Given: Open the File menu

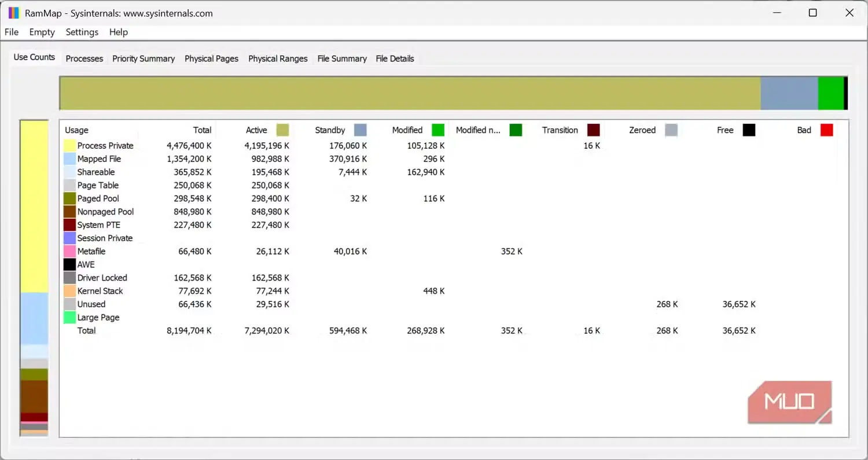Looking at the screenshot, I should coord(12,32).
